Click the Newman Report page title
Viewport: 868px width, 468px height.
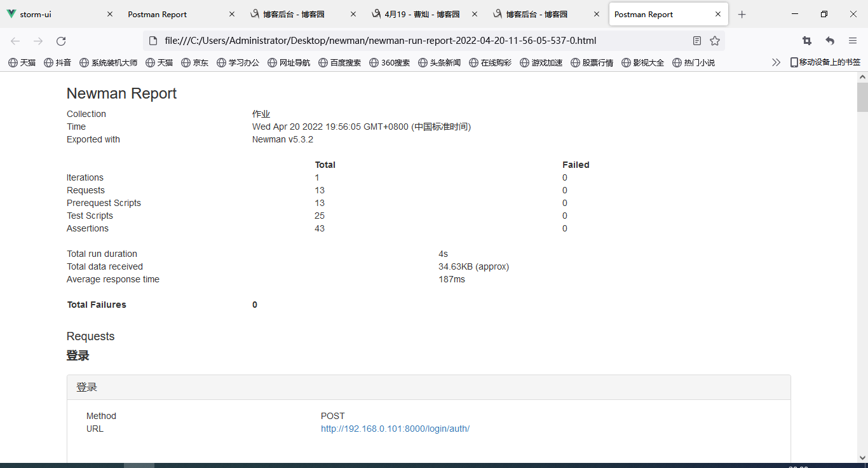coord(121,93)
